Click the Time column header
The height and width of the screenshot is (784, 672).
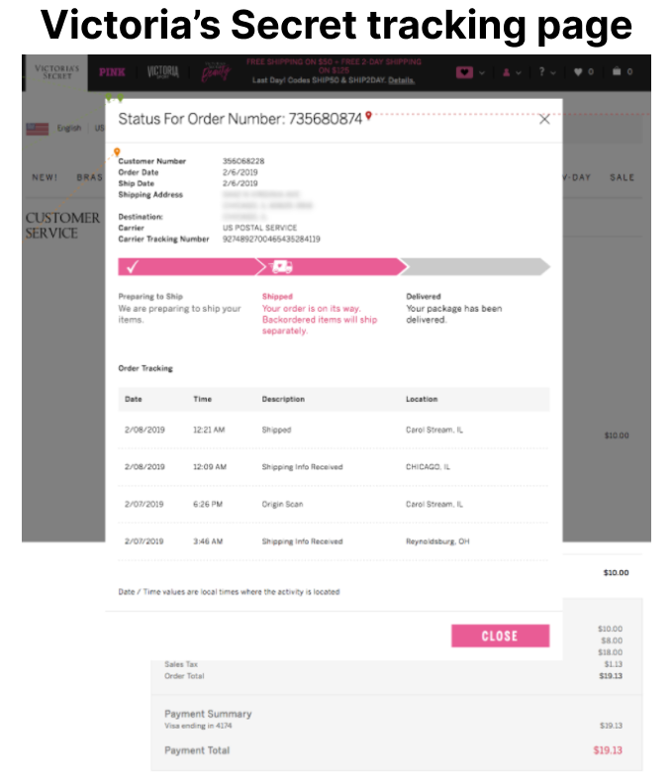click(203, 399)
